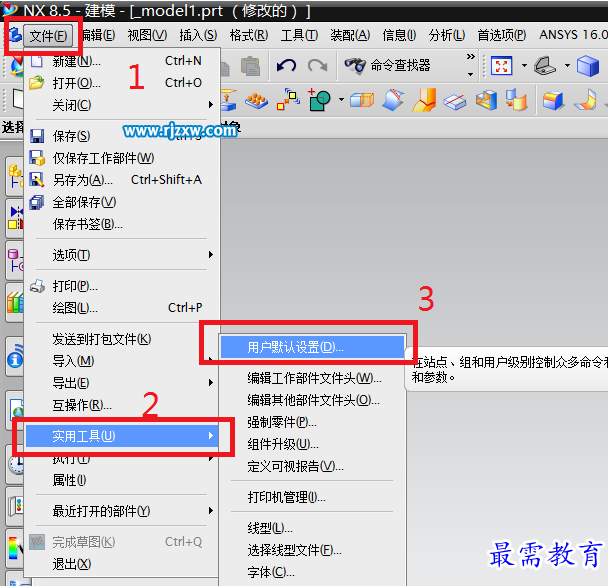Open the 首选项(P) Preferences menu
The height and width of the screenshot is (586, 611).
[502, 35]
